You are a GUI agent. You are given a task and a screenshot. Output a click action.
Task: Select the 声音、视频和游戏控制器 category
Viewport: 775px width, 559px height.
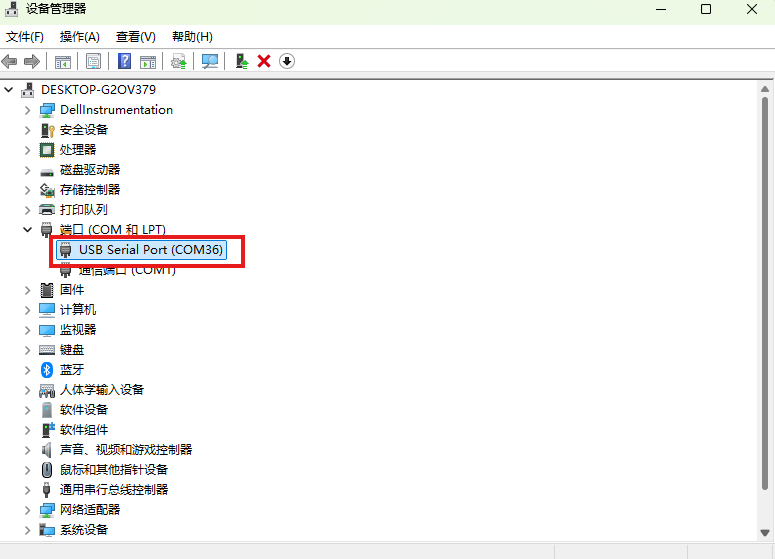[126, 449]
